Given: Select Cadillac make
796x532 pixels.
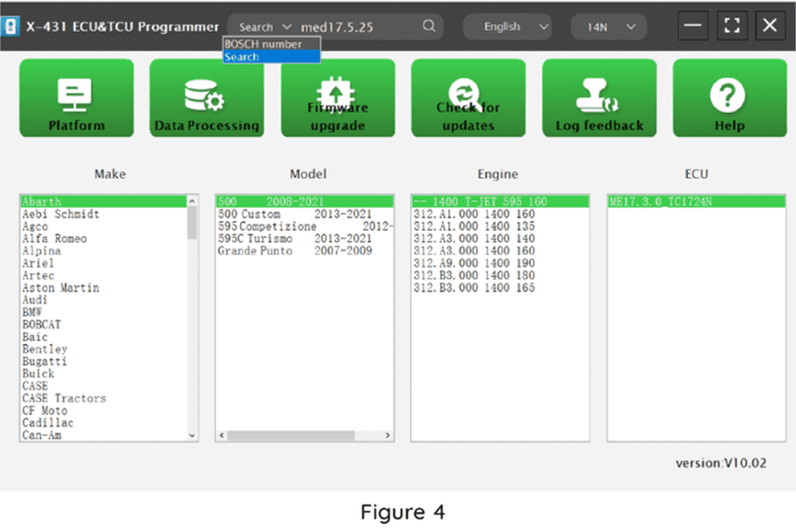Looking at the screenshot, I should point(103,423).
